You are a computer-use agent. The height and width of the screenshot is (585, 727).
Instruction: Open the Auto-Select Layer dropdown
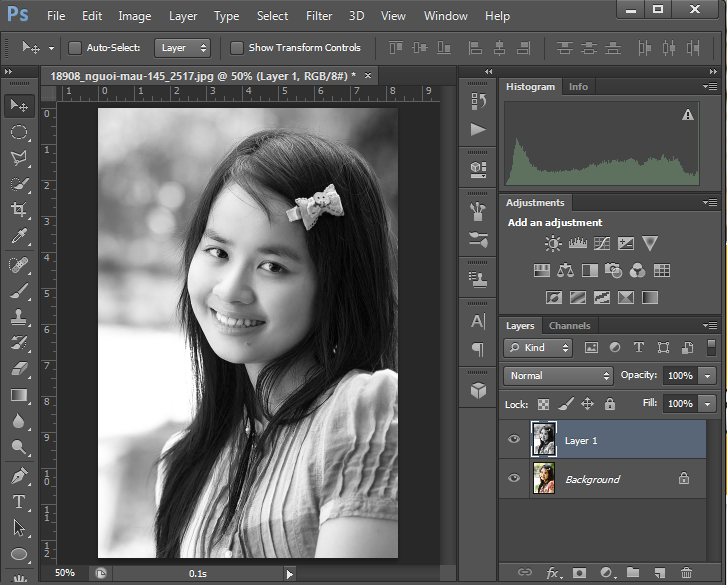pyautogui.click(x=183, y=47)
